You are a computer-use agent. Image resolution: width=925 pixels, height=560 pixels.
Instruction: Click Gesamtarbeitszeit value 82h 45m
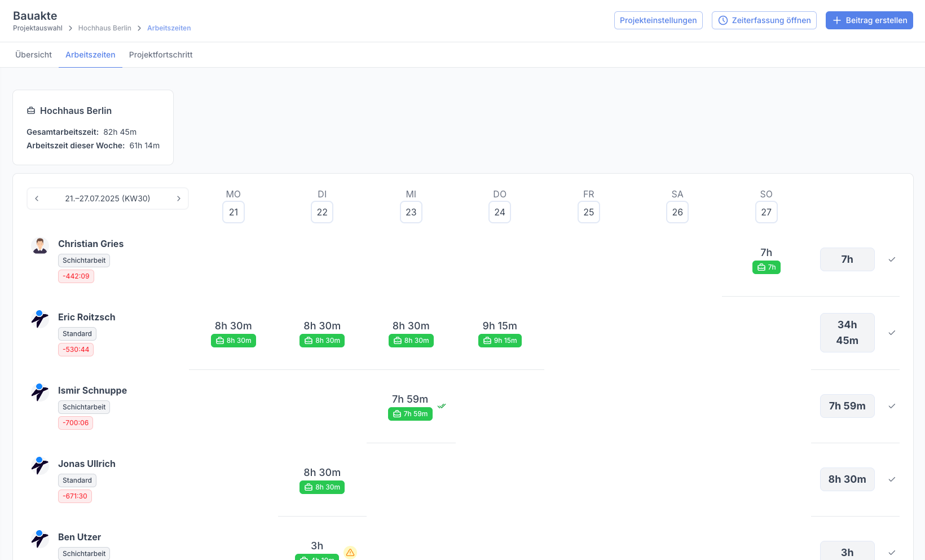tap(120, 132)
